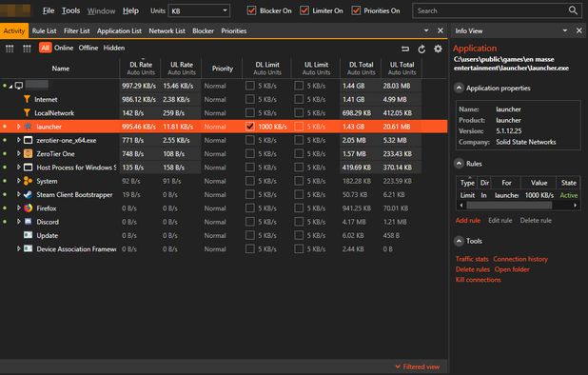Enable DL Limit checkbox for Firefox

[x=249, y=207]
